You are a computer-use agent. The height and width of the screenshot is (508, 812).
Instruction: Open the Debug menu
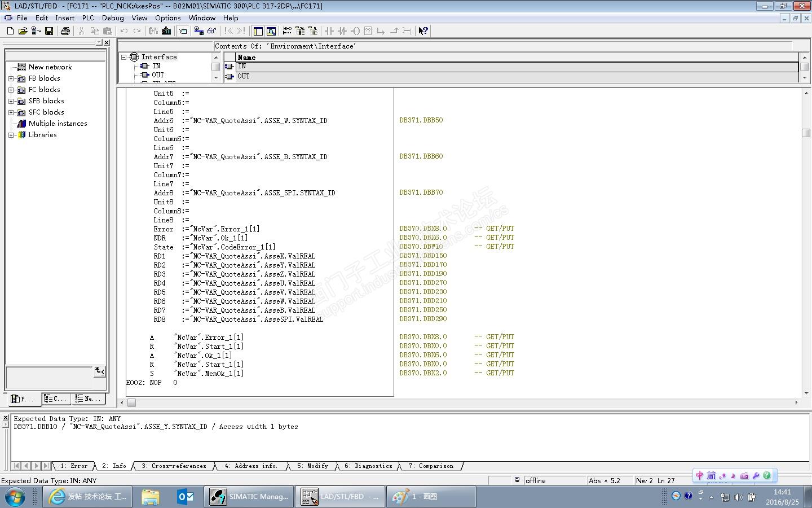[113, 17]
